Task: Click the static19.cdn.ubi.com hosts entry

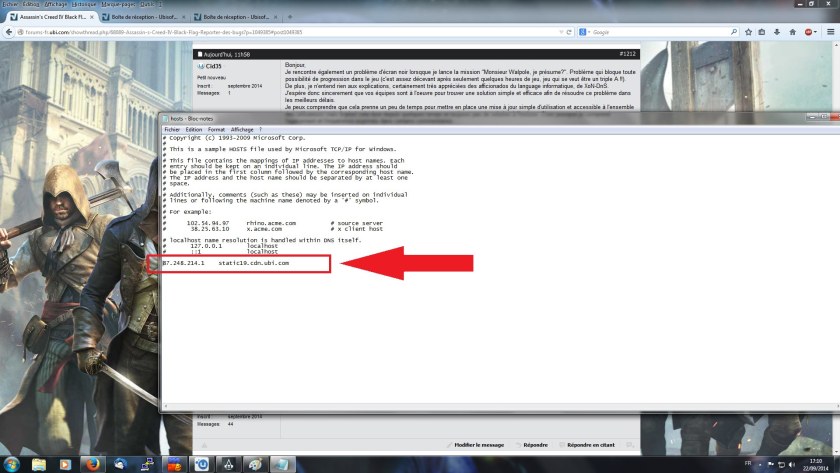Action: pyautogui.click(x=226, y=263)
